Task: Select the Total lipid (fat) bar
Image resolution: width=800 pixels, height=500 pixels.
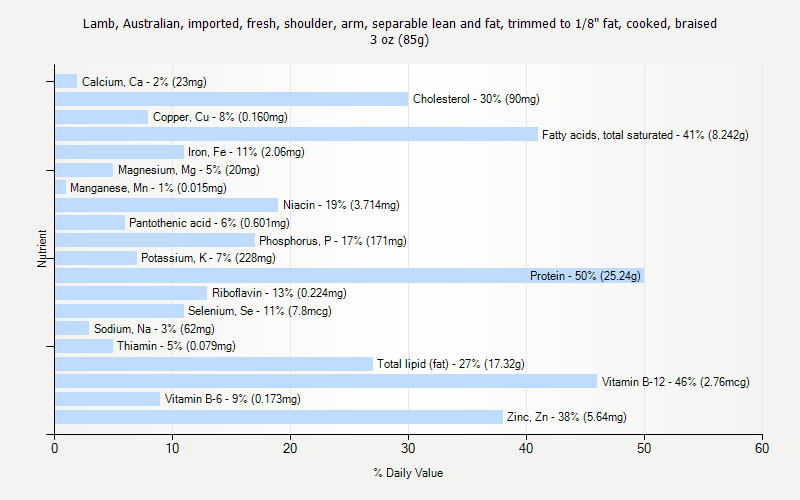Action: [x=213, y=364]
